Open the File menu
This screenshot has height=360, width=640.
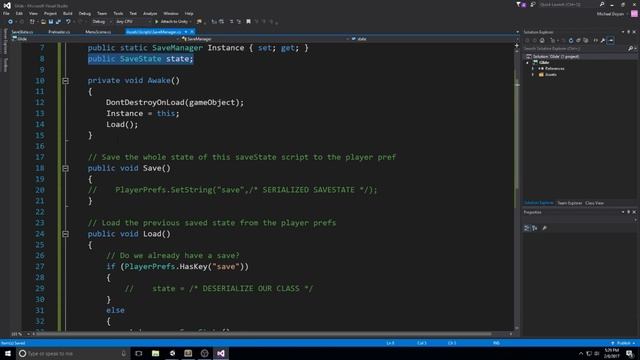pos(6,13)
